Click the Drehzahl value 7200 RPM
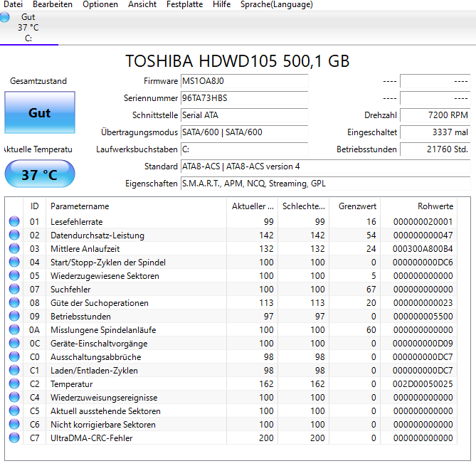476x466 pixels. tap(435, 115)
